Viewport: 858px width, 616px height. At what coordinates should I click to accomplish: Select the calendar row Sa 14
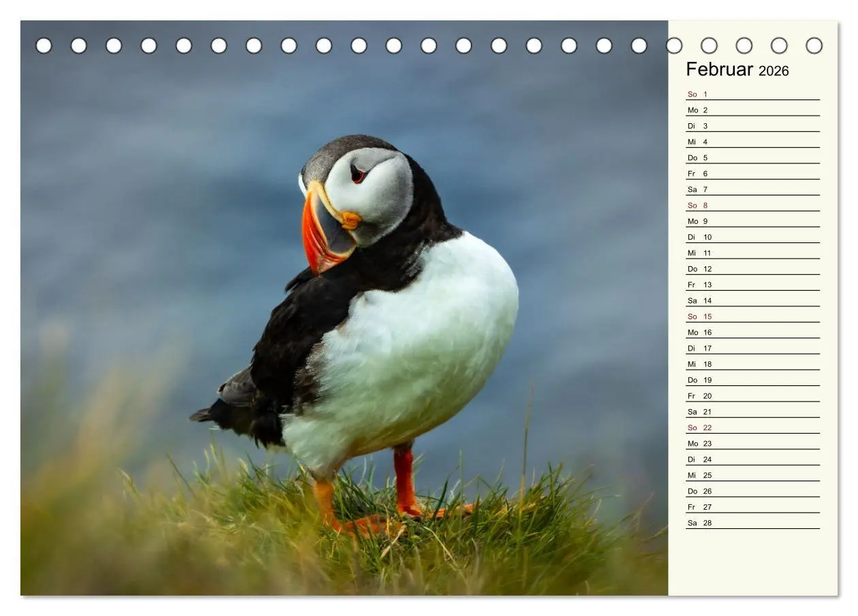coord(752,300)
